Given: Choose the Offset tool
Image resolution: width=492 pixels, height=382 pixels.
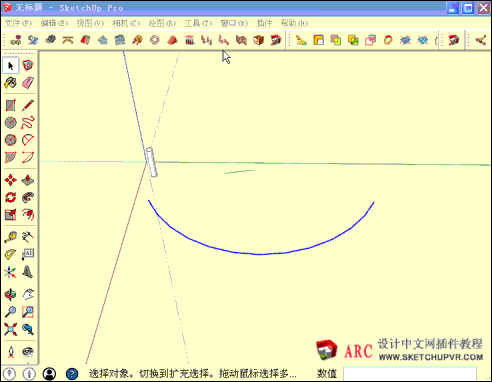Looking at the screenshot, I should click(28, 215).
